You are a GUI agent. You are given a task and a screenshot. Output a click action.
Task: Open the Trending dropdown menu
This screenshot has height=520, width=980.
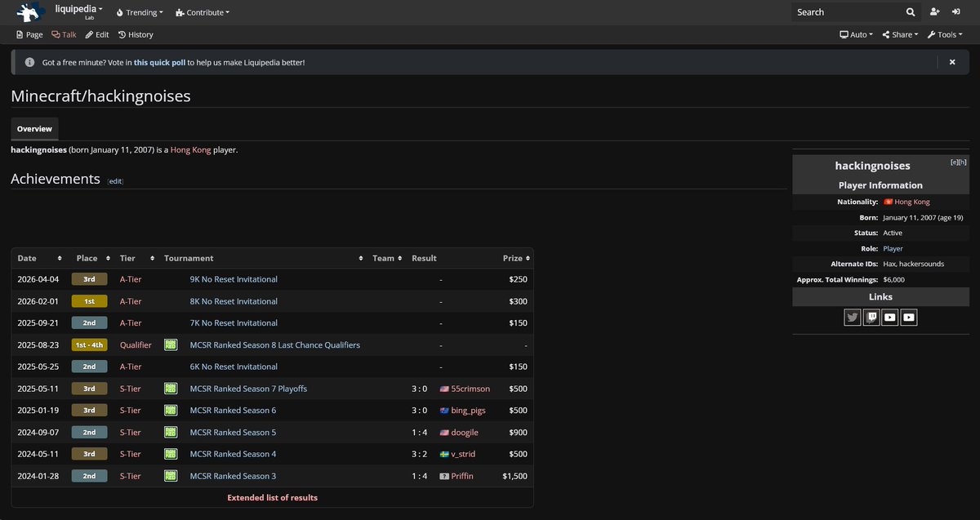click(x=140, y=12)
